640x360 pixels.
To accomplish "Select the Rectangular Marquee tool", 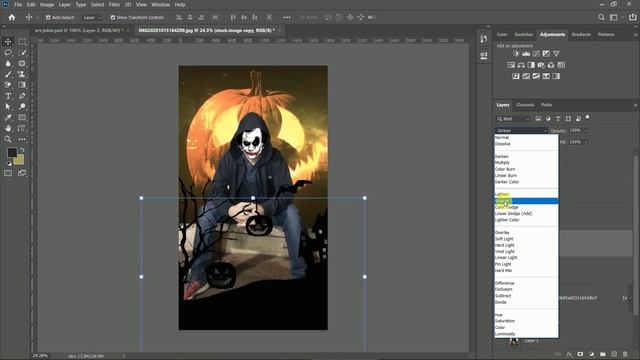I will [x=22, y=42].
